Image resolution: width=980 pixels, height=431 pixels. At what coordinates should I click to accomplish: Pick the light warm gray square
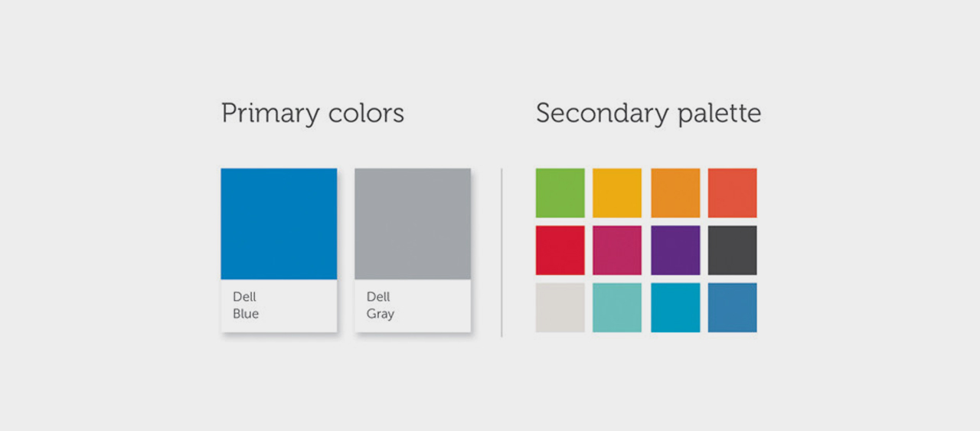[x=560, y=308]
